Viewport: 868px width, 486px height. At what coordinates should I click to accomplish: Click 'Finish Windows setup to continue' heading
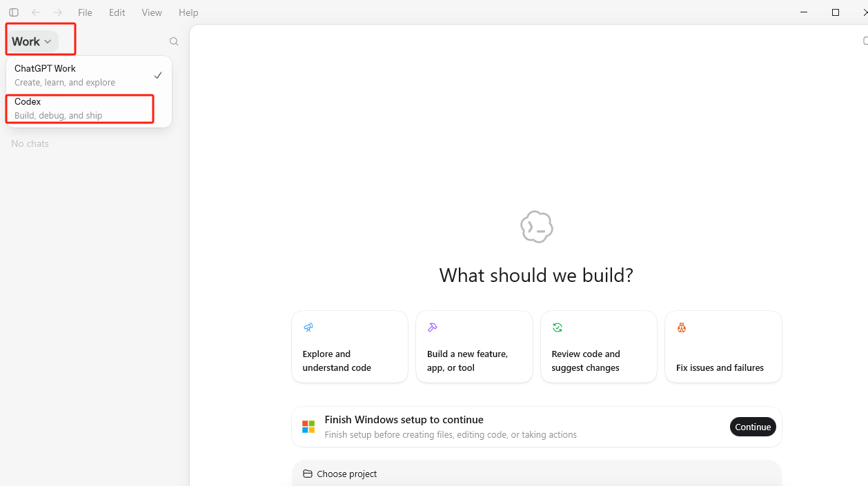(x=404, y=419)
